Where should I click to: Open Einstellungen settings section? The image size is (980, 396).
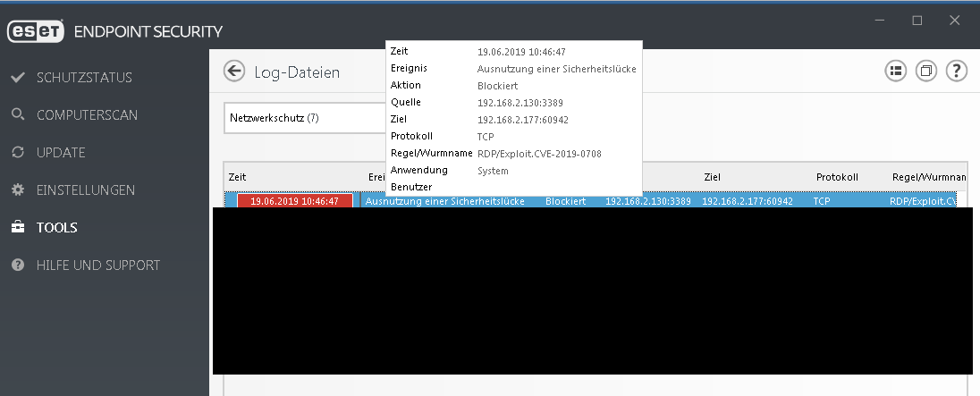[x=86, y=190]
